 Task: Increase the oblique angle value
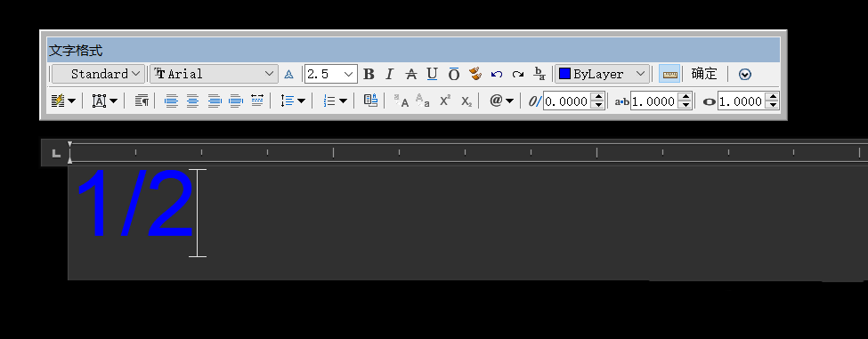[x=597, y=97]
